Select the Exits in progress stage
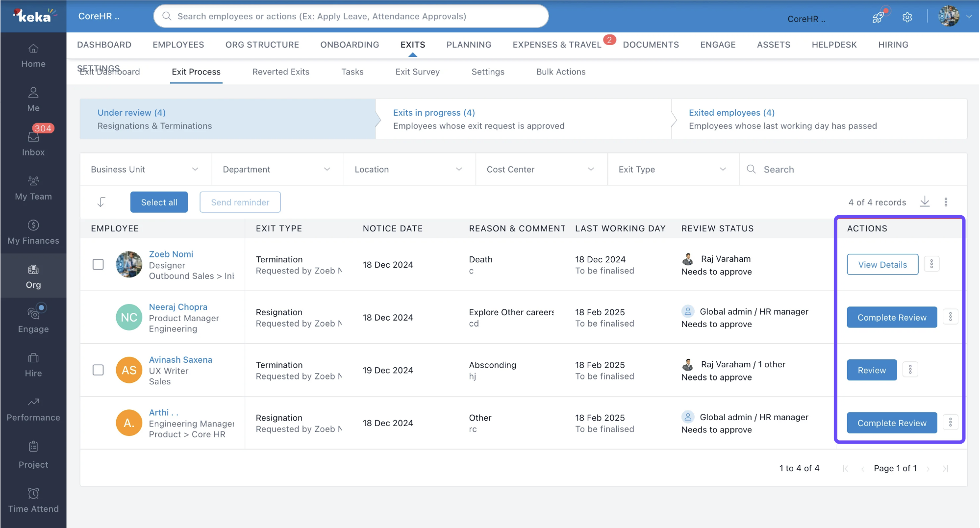The width and height of the screenshot is (980, 528). (523, 119)
